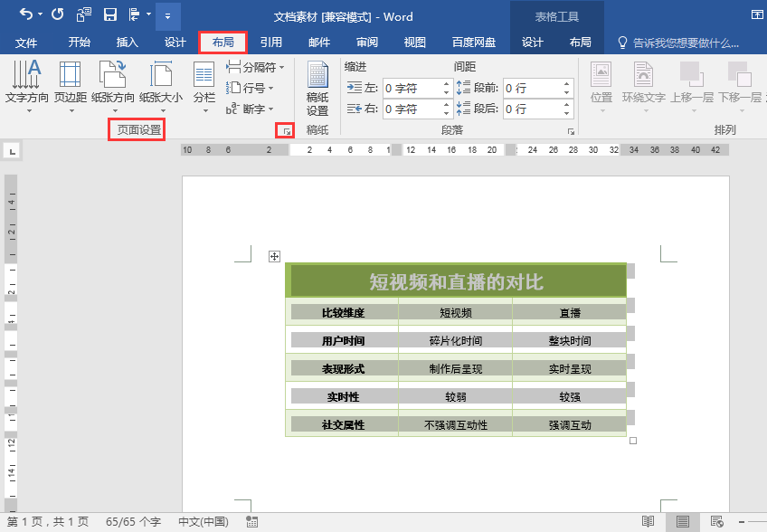This screenshot has height=532, width=767.
Task: Click the page count status (第1页，共1页)
Action: (48, 522)
